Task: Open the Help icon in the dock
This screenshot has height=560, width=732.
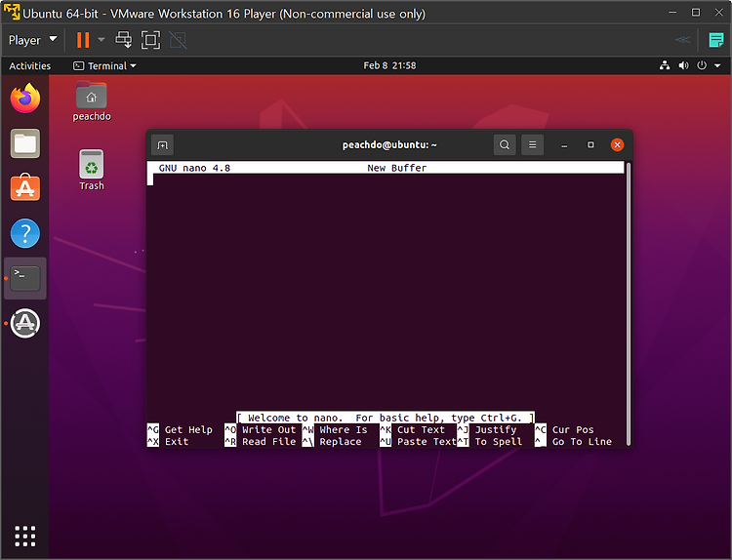Action: click(25, 233)
